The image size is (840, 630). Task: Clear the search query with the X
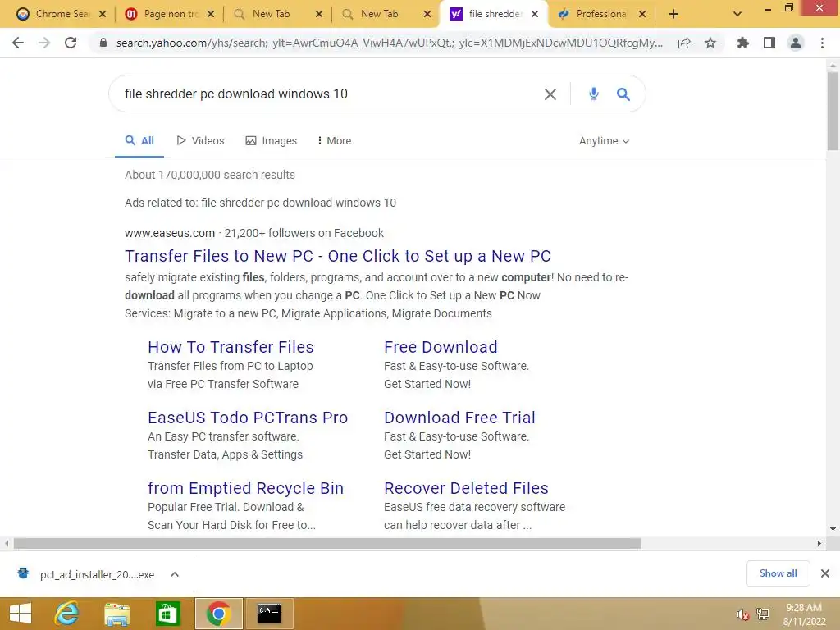[x=550, y=94]
